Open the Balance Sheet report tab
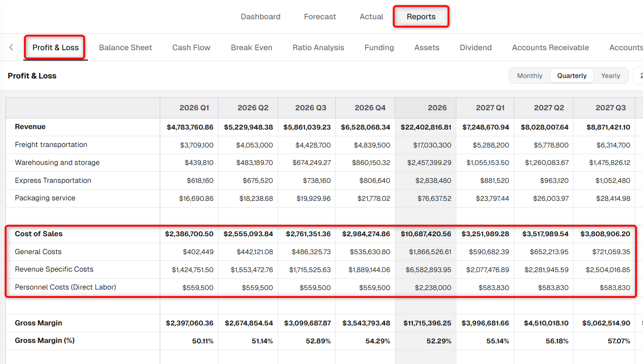 [126, 48]
